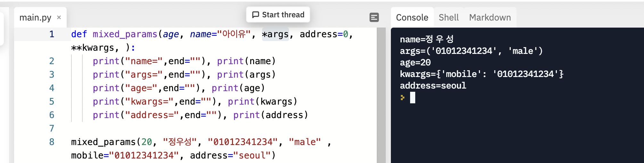This screenshot has width=644, height=163.
Task: Open the editor layout icon beside Console
Action: point(374,17)
